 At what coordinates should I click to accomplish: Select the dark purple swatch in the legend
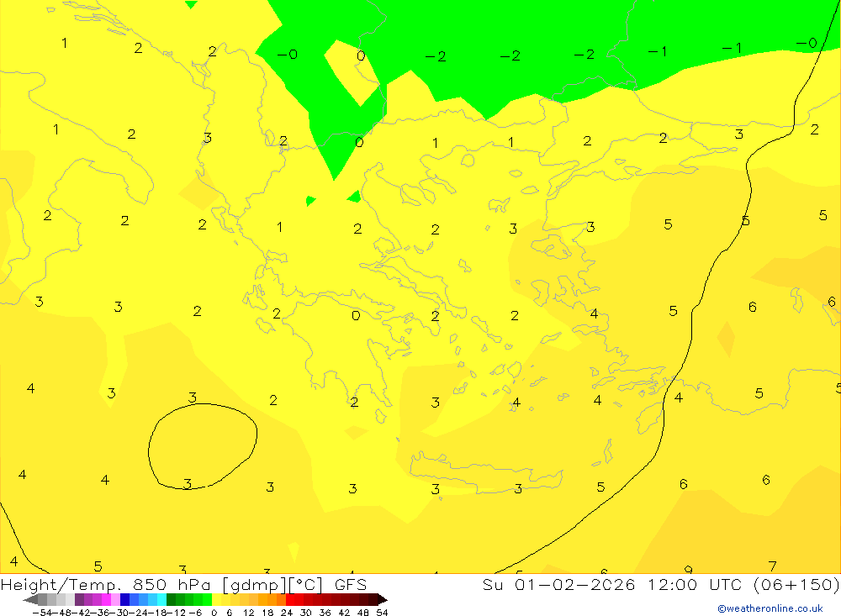pos(79,600)
